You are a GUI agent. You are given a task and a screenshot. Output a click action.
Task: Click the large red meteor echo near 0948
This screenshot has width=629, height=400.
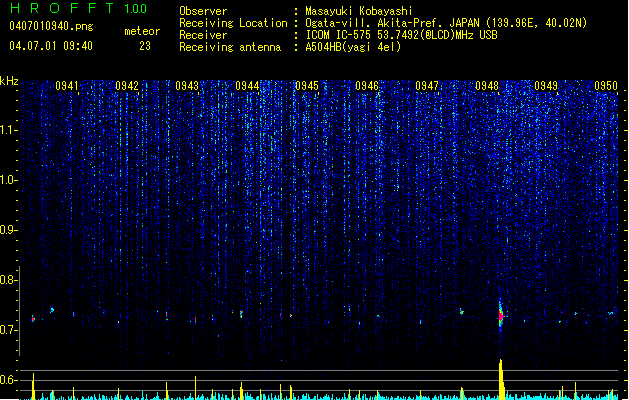[501, 315]
